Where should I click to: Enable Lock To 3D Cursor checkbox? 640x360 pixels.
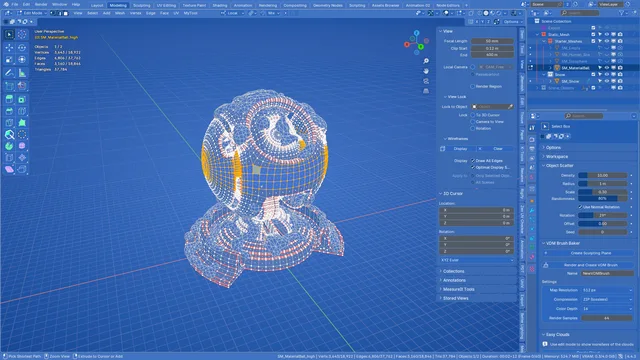point(473,115)
